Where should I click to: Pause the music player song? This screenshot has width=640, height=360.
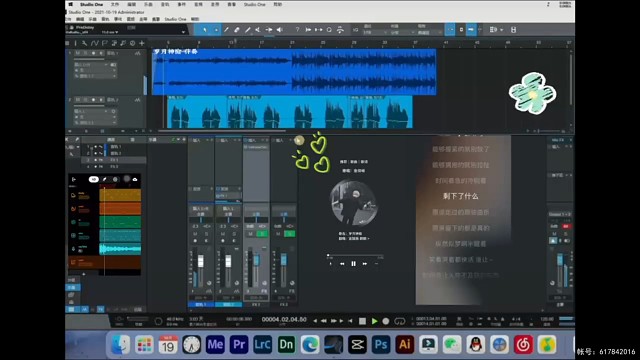[353, 264]
